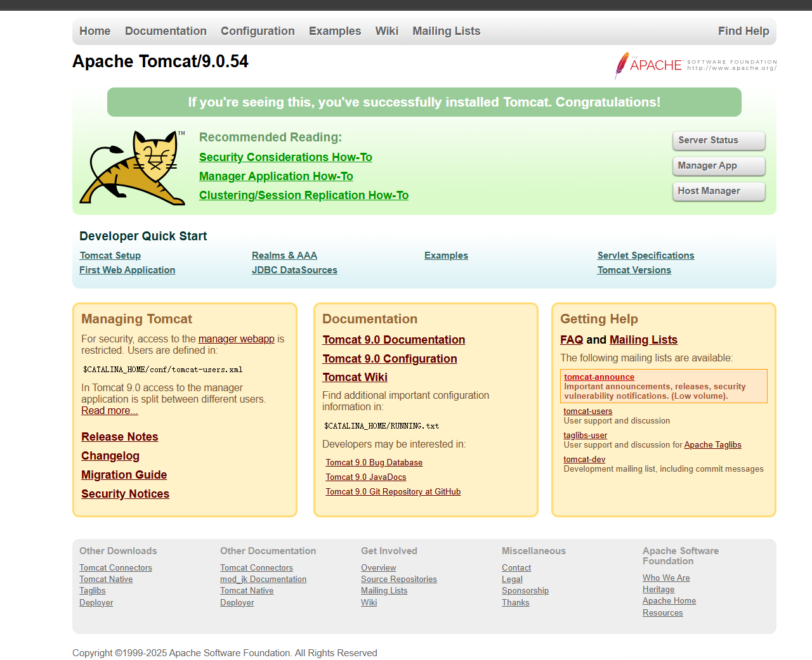
Task: Open Servlet Specifications link
Action: point(646,256)
